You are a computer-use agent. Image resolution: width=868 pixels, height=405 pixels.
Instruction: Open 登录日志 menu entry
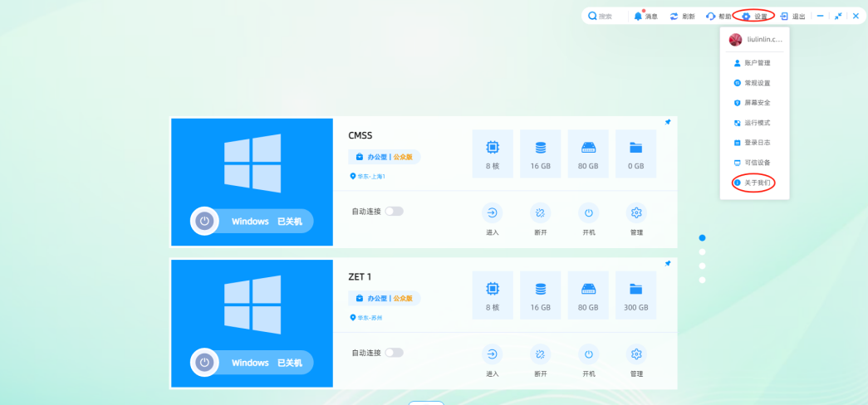pos(752,143)
